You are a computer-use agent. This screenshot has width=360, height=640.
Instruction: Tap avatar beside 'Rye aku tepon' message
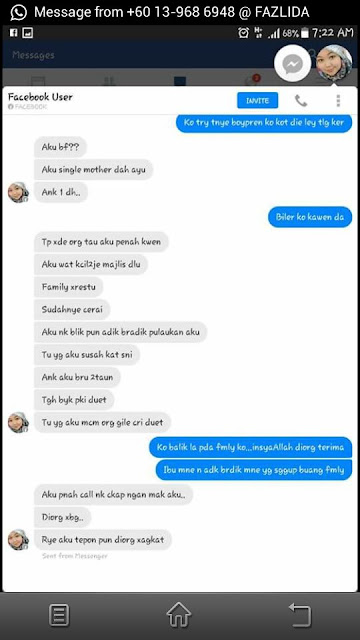[x=18, y=540]
